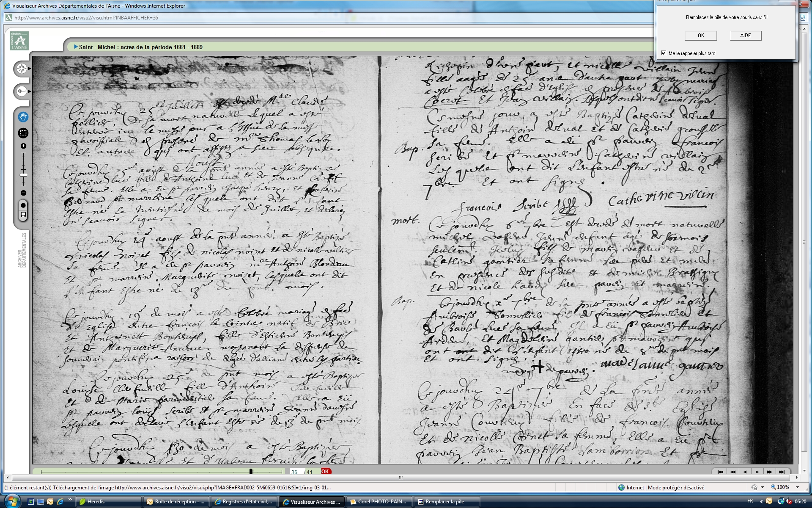This screenshot has height=508, width=812.
Task: Open the compass navigation panel
Action: pos(22,69)
